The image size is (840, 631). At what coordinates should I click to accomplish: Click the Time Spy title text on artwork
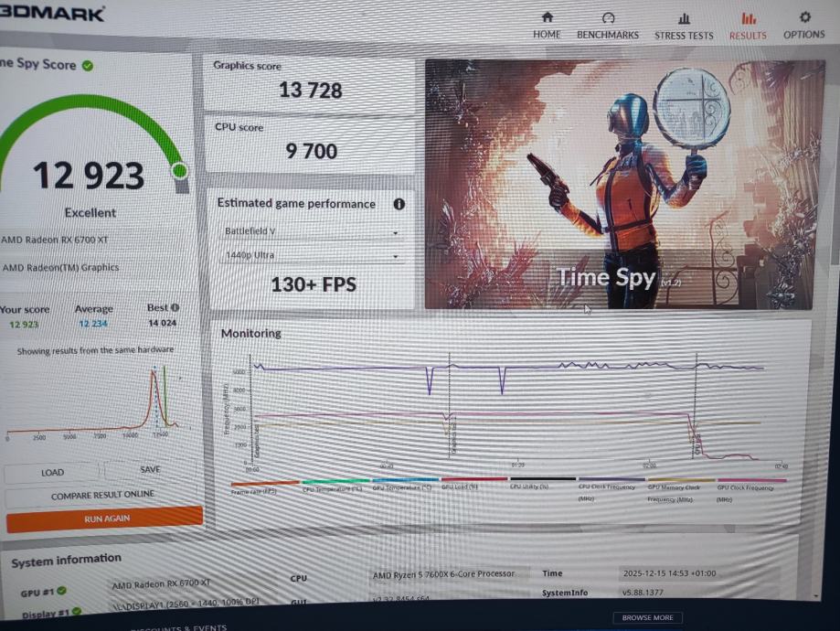(606, 277)
